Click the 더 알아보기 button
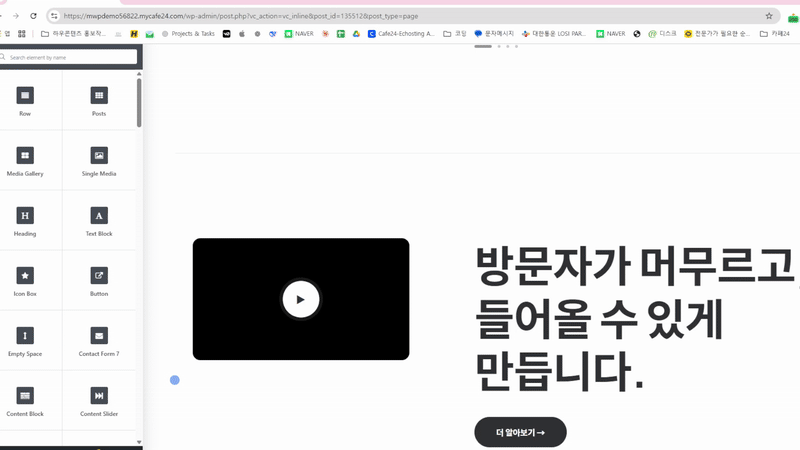800x450 pixels. click(520, 432)
